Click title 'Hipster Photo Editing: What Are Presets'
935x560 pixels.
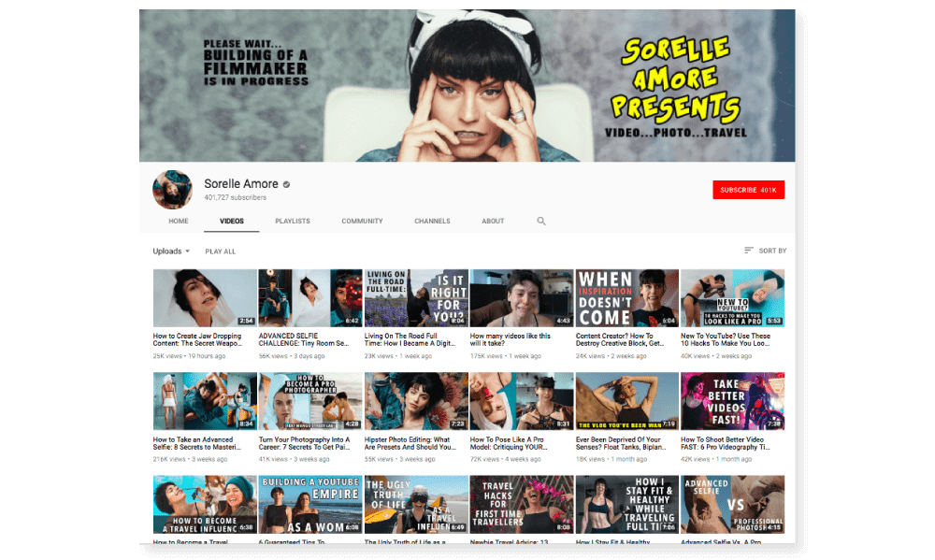(x=410, y=443)
